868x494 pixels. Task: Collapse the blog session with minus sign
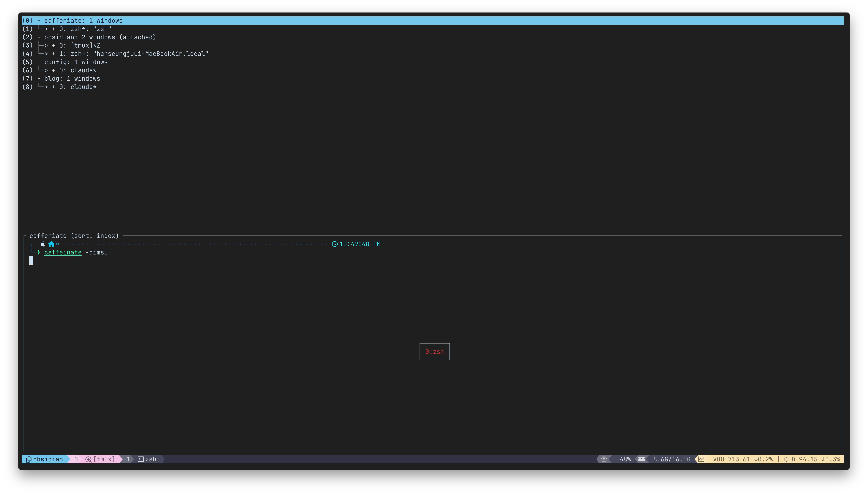pos(39,79)
